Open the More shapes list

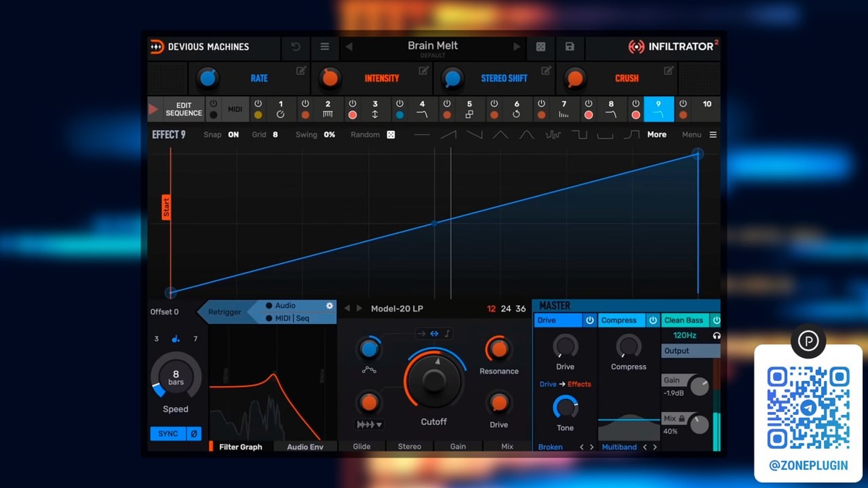[657, 134]
